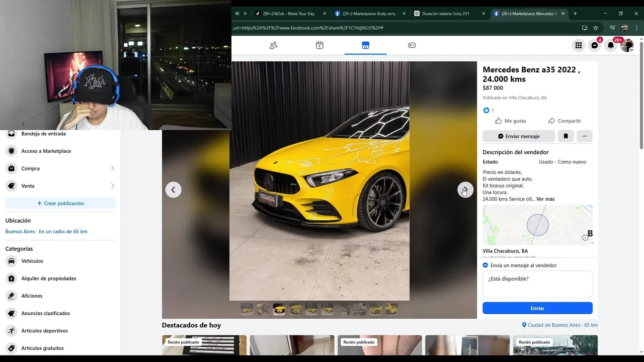Open the Gaming controller tab icon
Viewport: 644px width, 362px height.
412,45
